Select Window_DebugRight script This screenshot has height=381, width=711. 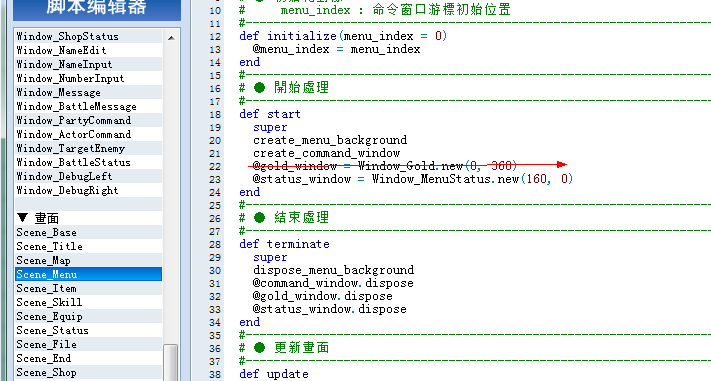click(x=88, y=190)
